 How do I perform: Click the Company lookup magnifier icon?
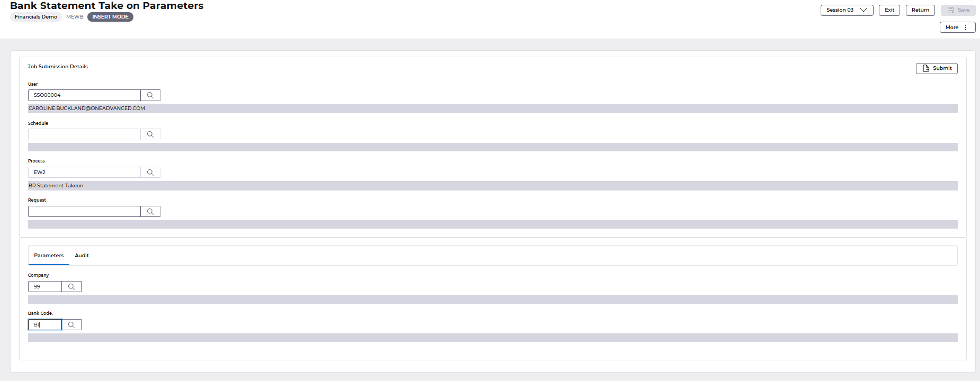click(x=71, y=287)
